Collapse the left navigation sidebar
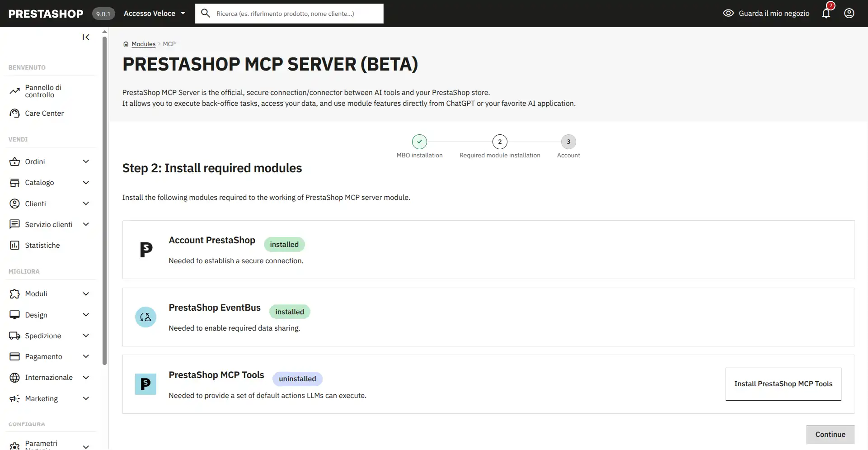 point(86,37)
